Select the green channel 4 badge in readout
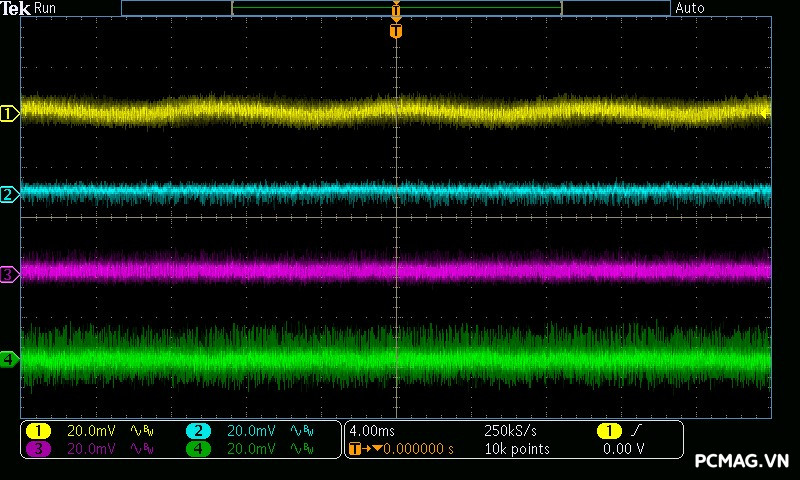This screenshot has height=480, width=800. tap(199, 449)
